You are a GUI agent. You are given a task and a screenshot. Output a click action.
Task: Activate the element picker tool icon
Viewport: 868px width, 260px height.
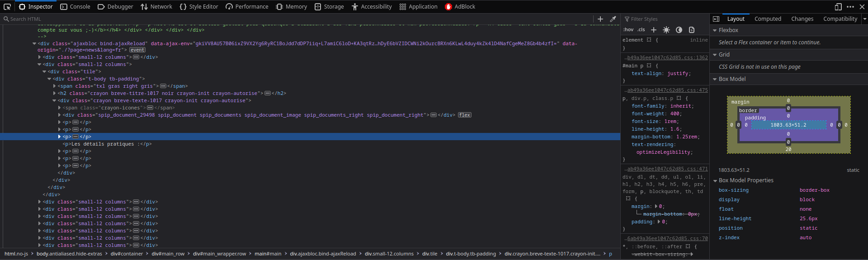coord(7,7)
